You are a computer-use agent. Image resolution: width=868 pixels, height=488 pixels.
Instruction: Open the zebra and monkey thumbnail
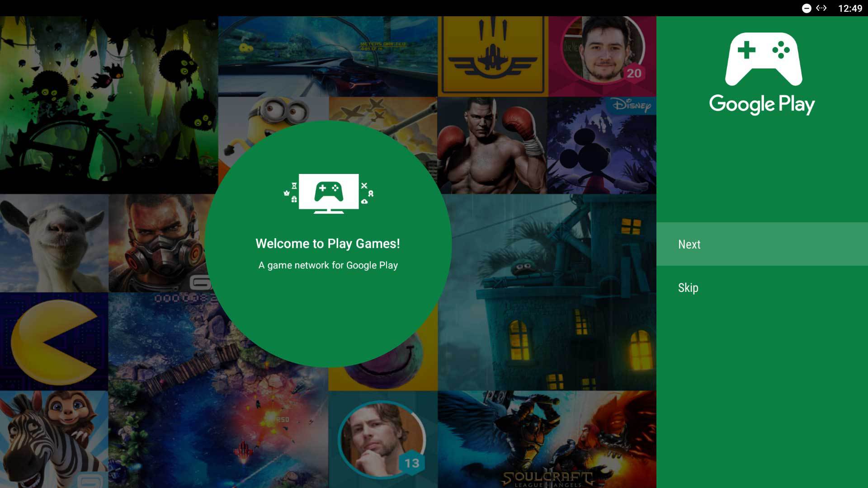click(54, 439)
